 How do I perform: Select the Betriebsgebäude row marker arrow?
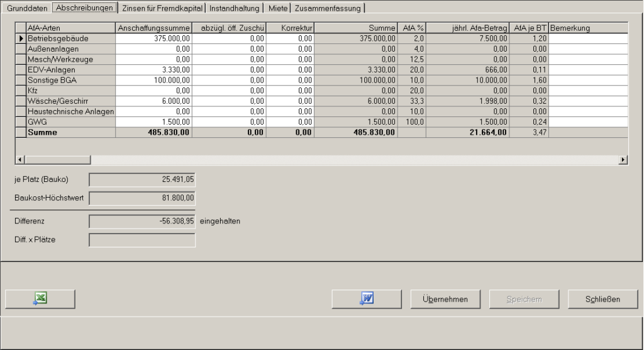coord(20,38)
